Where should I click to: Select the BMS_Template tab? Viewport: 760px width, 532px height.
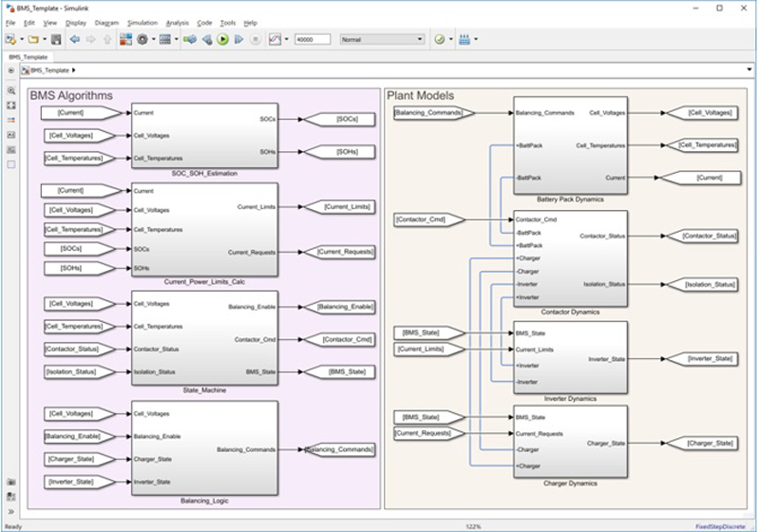[28, 57]
